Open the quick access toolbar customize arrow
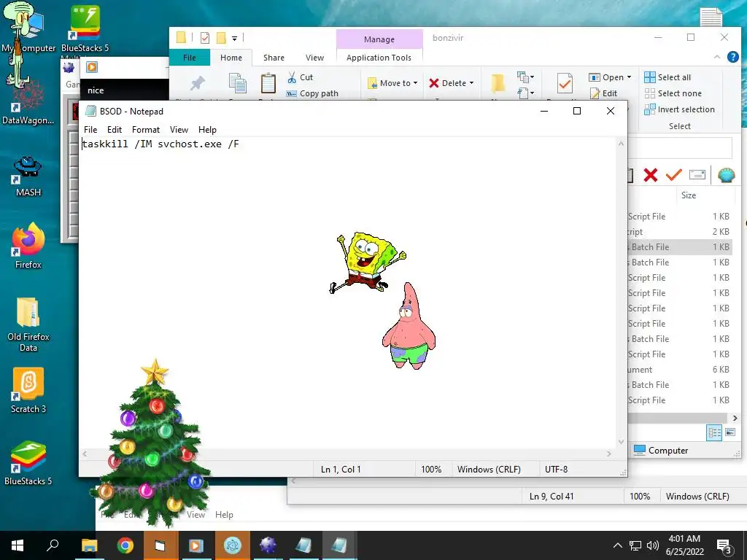 point(234,38)
